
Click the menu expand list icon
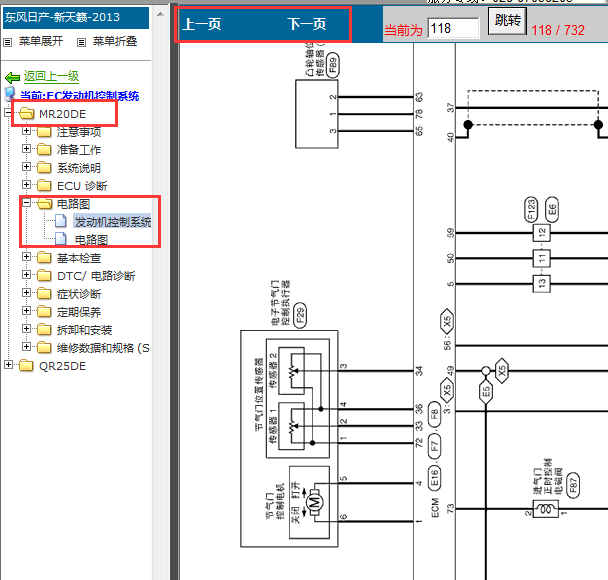tap(7, 42)
